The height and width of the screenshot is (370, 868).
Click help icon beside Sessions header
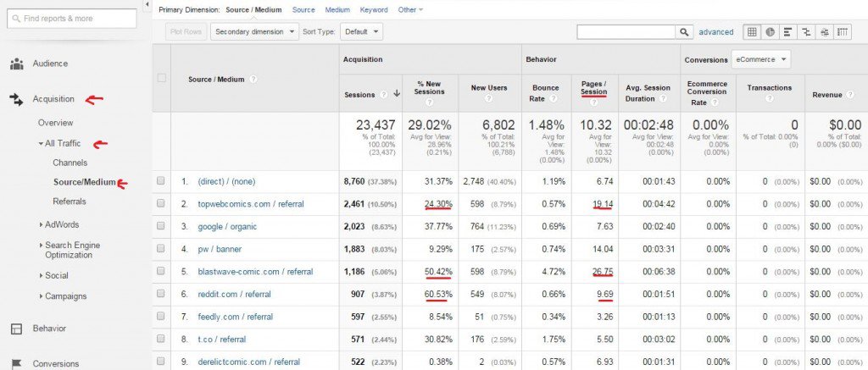[x=383, y=95]
